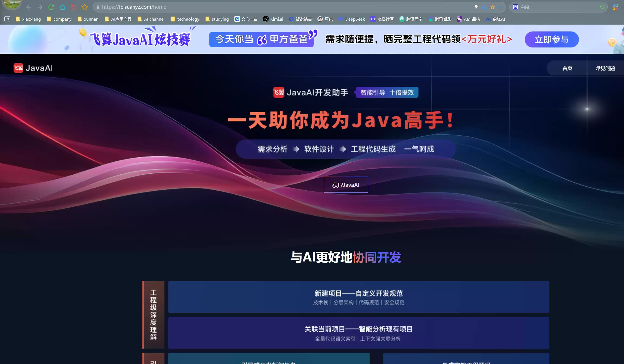
Task: Click the 软件设计 step text
Action: pyautogui.click(x=319, y=149)
